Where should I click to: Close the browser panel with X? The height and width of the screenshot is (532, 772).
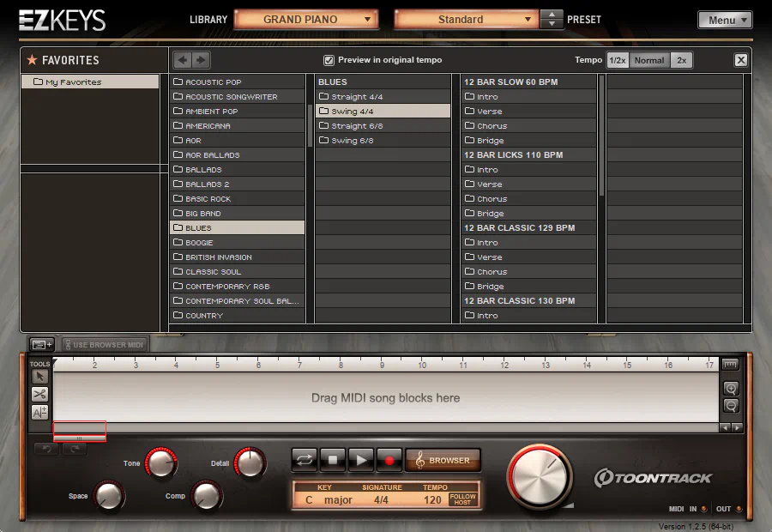[x=740, y=60]
